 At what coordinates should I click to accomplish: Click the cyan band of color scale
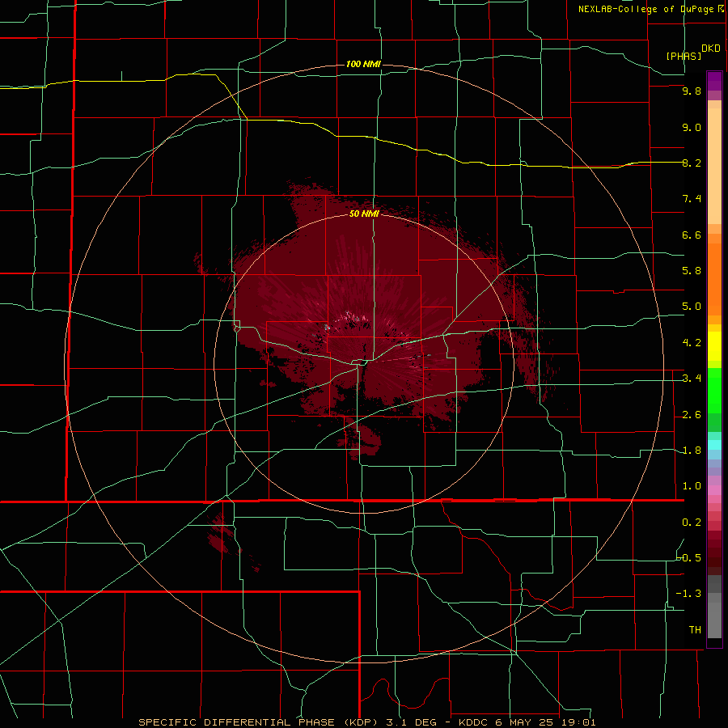714,445
